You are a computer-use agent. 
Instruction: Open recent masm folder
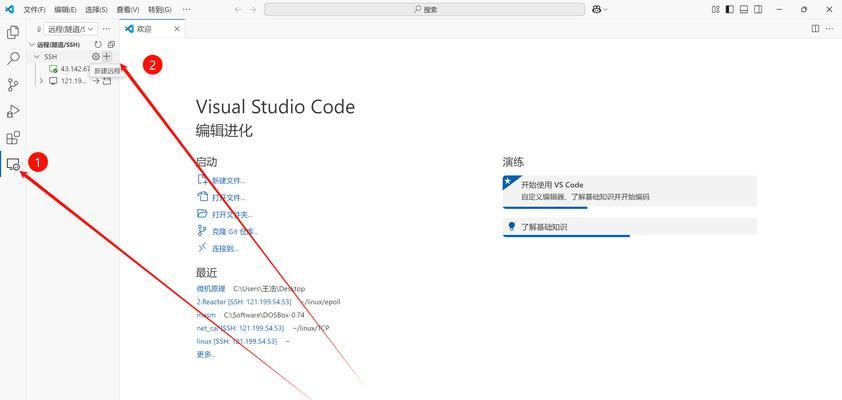(x=206, y=315)
